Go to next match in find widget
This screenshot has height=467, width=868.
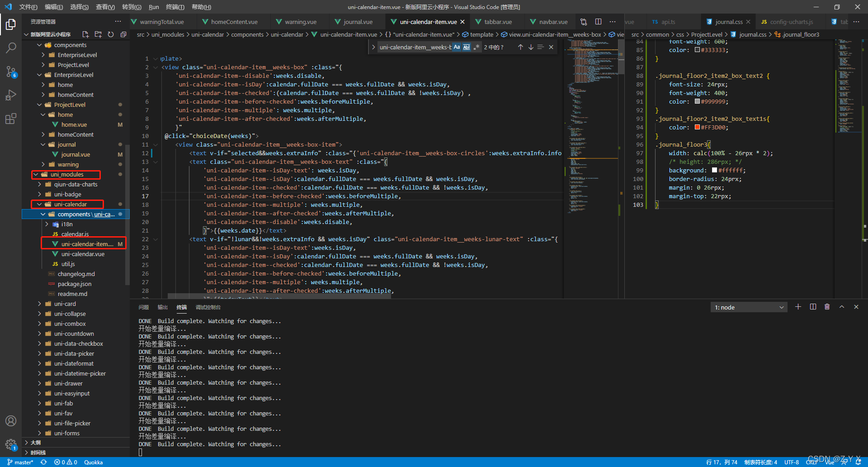click(x=531, y=47)
